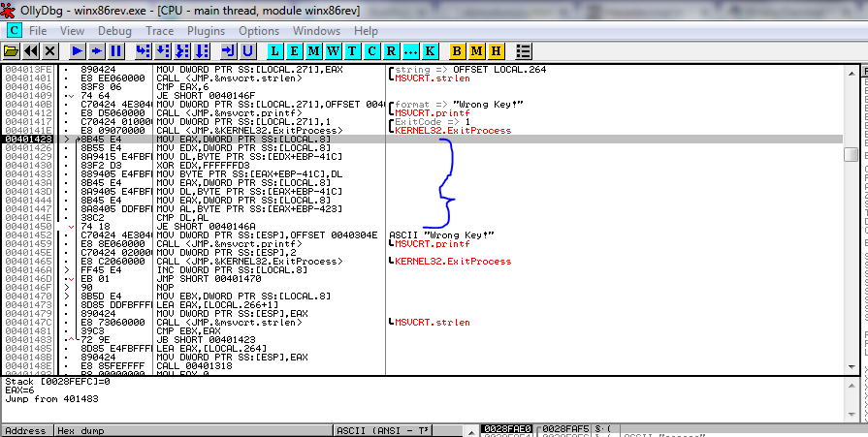Image resolution: width=868 pixels, height=437 pixels.
Task: Click the Run thread arrow icon
Action: pos(97,51)
